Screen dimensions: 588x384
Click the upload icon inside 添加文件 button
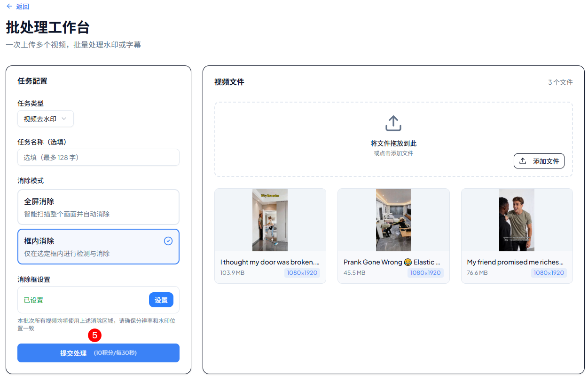pyautogui.click(x=523, y=161)
